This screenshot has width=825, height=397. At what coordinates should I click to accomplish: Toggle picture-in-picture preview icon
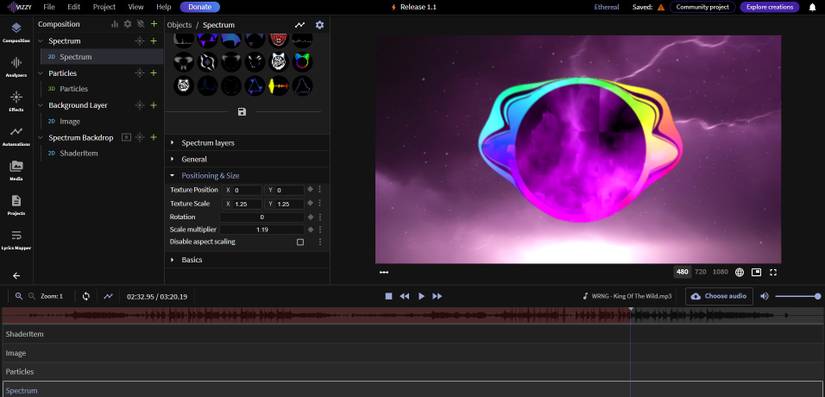tap(756, 272)
